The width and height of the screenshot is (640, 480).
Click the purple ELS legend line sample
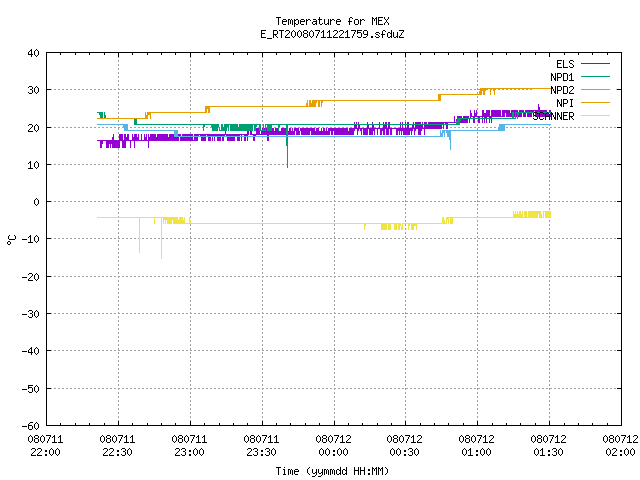[x=595, y=64]
